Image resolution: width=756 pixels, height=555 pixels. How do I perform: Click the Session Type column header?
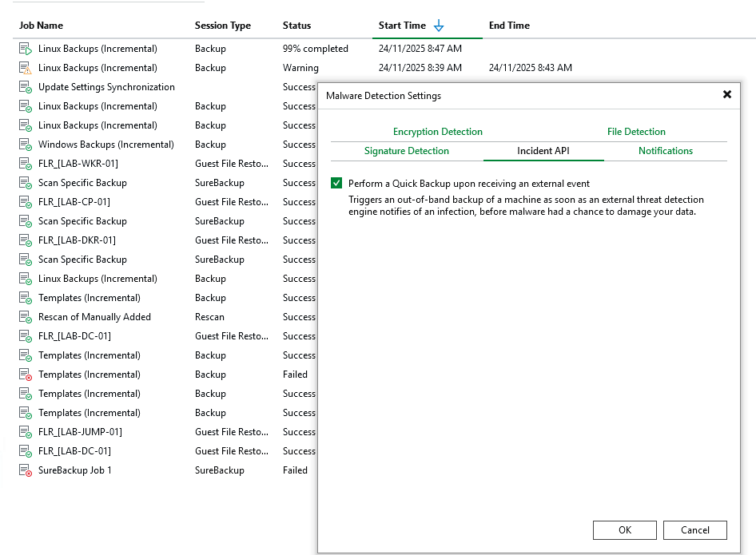point(222,26)
